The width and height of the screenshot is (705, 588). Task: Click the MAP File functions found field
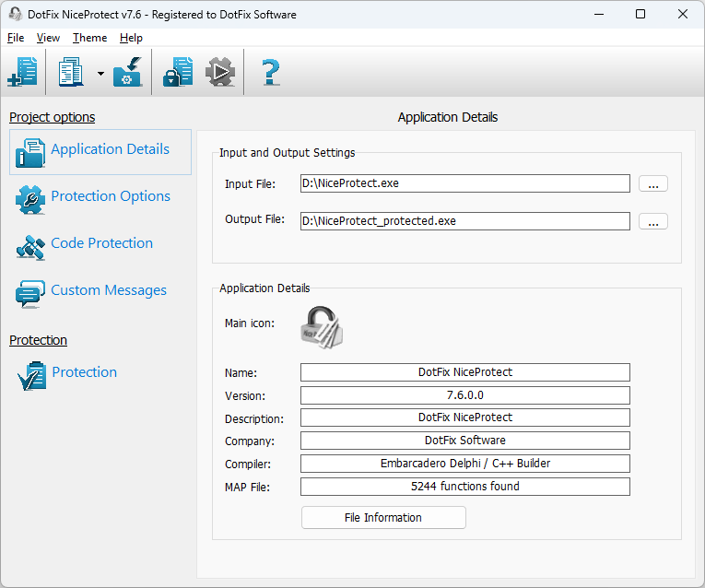[464, 487]
